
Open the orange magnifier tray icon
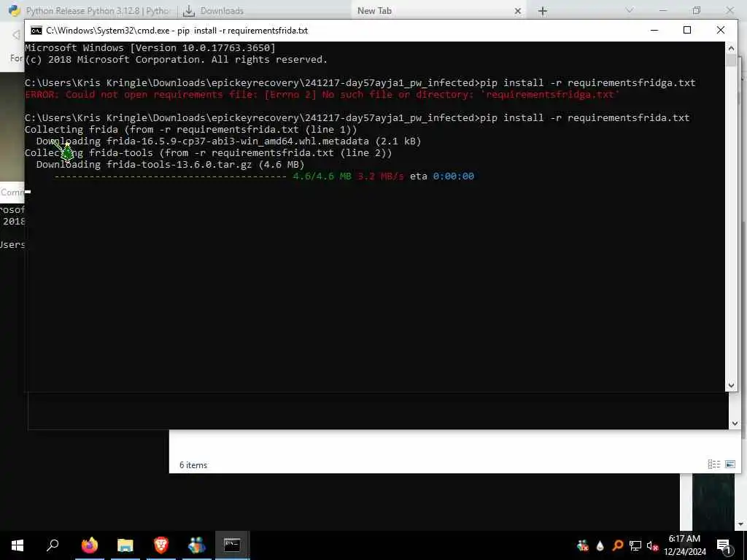coord(617,545)
